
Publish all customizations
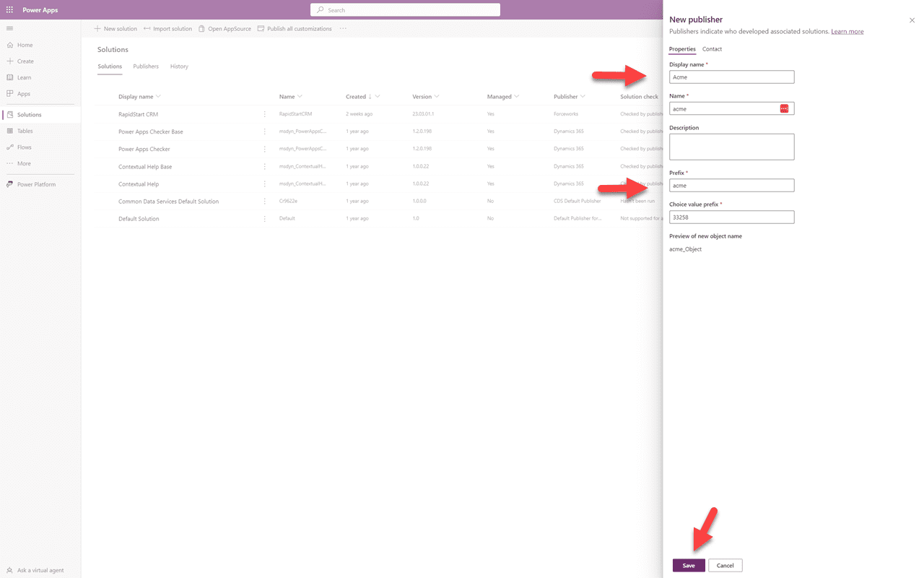(x=295, y=28)
